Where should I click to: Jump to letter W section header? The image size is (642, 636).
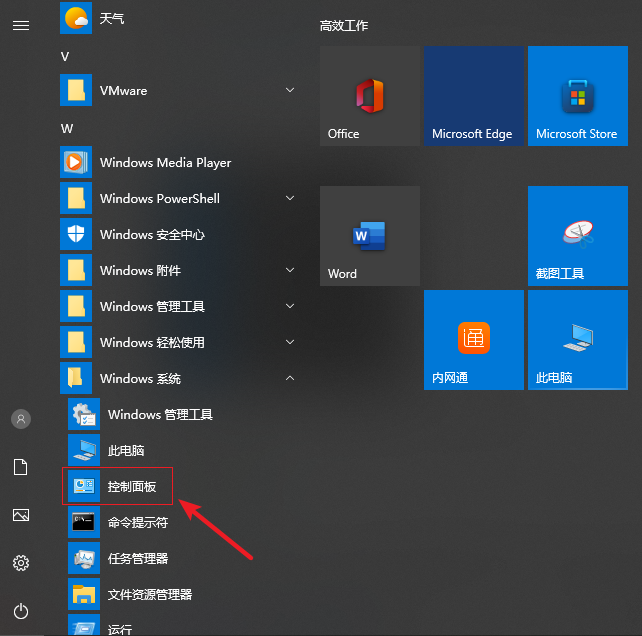coord(67,128)
